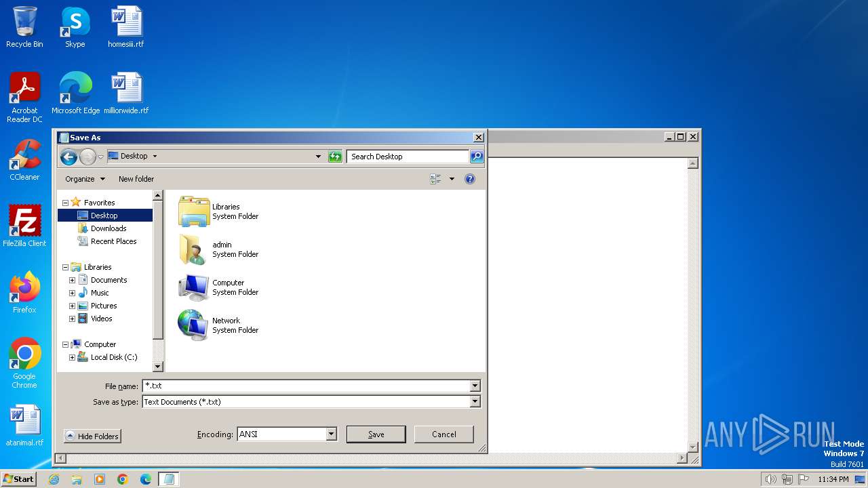This screenshot has height=488, width=868.
Task: Click Notepad window vertical scrollbar up arrow
Action: (x=693, y=163)
